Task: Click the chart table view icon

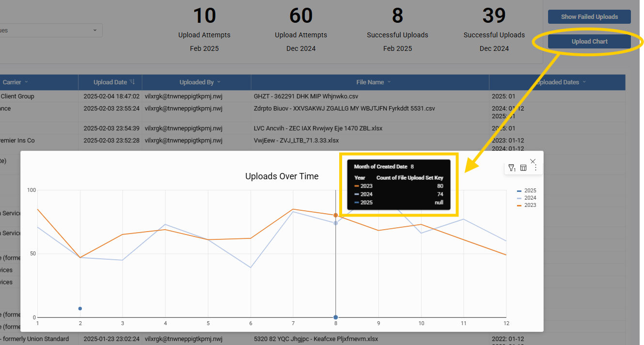Action: (523, 168)
